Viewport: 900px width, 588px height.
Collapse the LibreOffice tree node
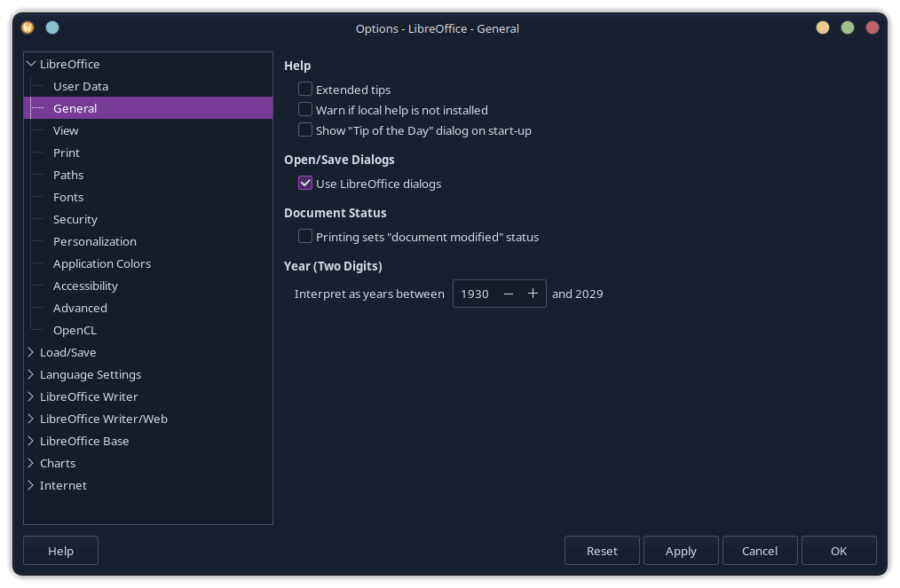click(31, 64)
